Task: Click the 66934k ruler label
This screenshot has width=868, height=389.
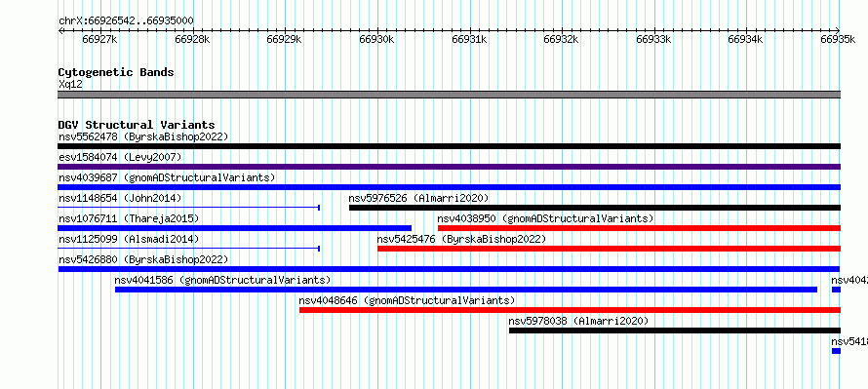Action: 745,39
